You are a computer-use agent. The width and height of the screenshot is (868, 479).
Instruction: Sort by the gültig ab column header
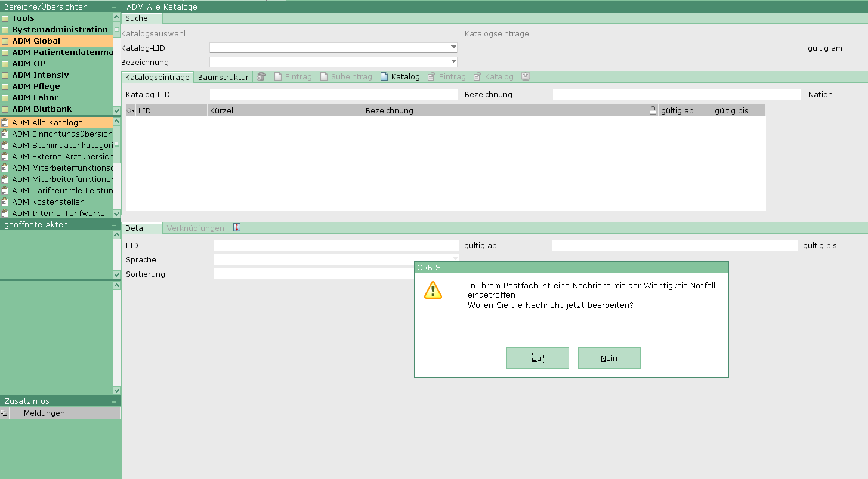[x=685, y=110]
